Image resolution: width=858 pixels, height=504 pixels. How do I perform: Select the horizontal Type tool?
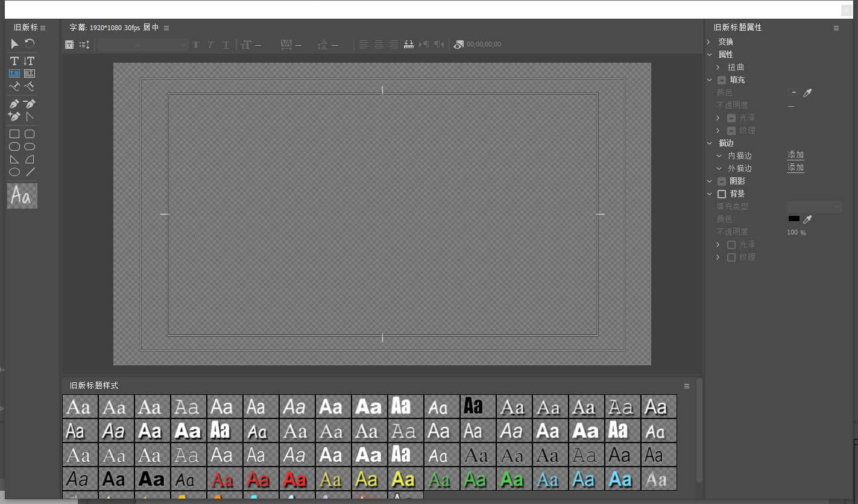[x=14, y=61]
